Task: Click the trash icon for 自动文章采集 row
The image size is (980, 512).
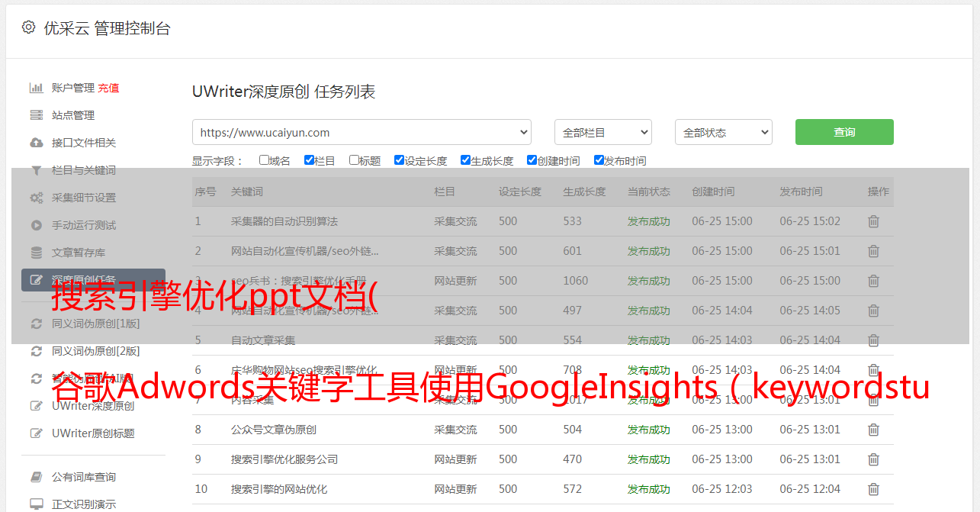Action: (x=874, y=340)
